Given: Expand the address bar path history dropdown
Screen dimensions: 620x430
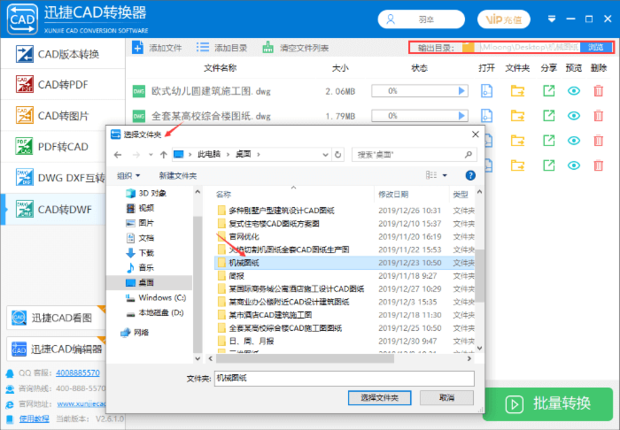Looking at the screenshot, I should coord(325,155).
